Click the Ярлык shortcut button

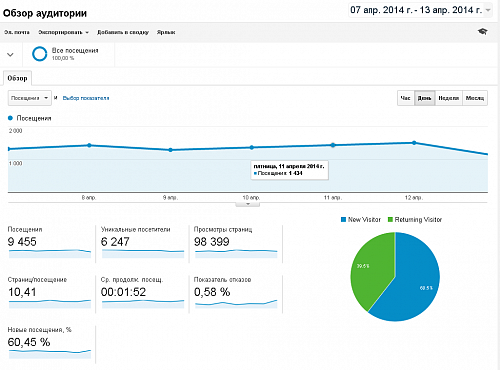pyautogui.click(x=166, y=32)
